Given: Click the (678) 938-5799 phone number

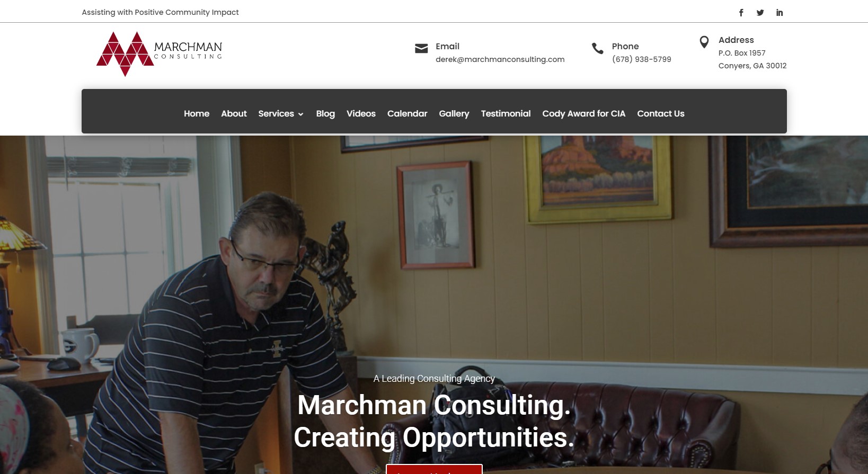Looking at the screenshot, I should pyautogui.click(x=641, y=59).
